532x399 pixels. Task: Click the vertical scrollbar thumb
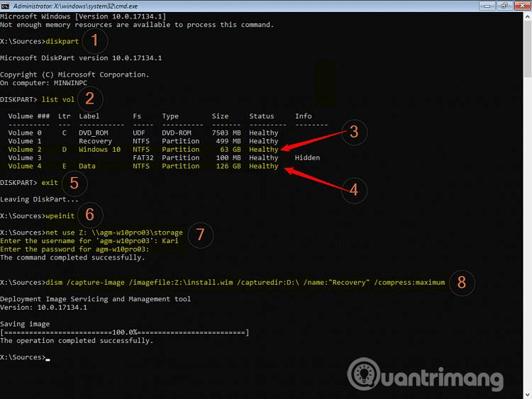tap(527, 50)
